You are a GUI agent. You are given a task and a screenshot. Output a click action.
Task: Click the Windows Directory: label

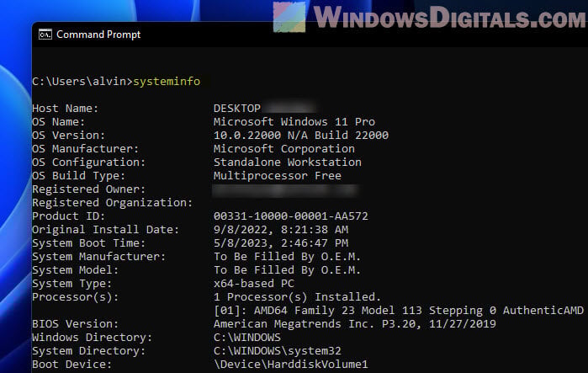point(93,338)
